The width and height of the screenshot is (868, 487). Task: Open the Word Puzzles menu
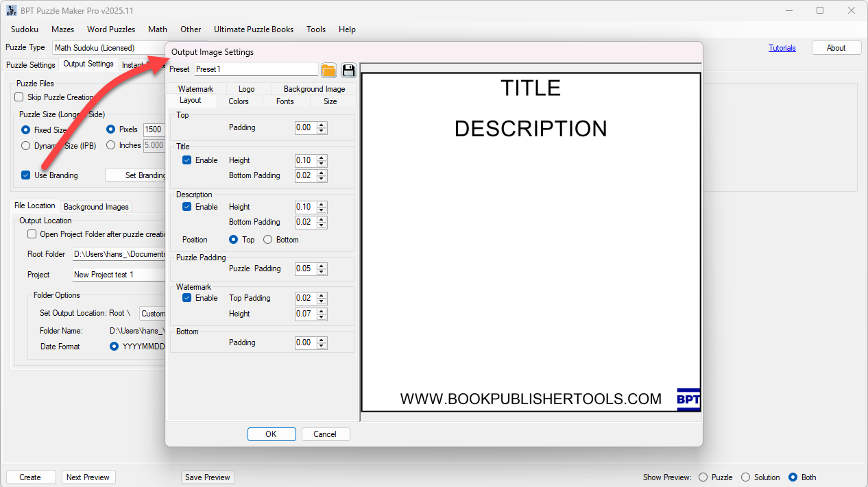(110, 29)
